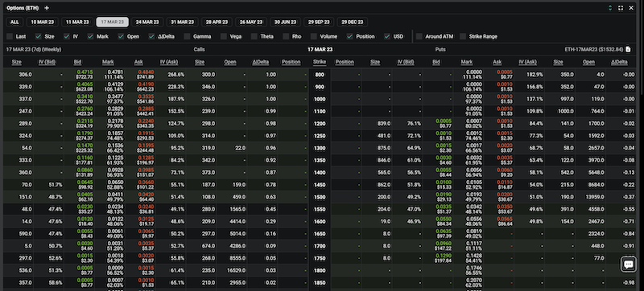This screenshot has height=291, width=644.
Task: Select strike 800 row
Action: pos(319,75)
